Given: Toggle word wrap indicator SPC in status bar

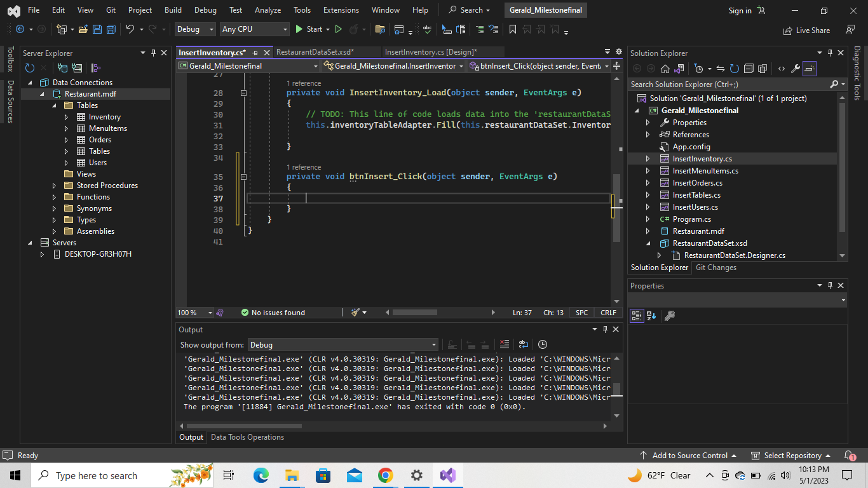Looking at the screenshot, I should [x=581, y=312].
